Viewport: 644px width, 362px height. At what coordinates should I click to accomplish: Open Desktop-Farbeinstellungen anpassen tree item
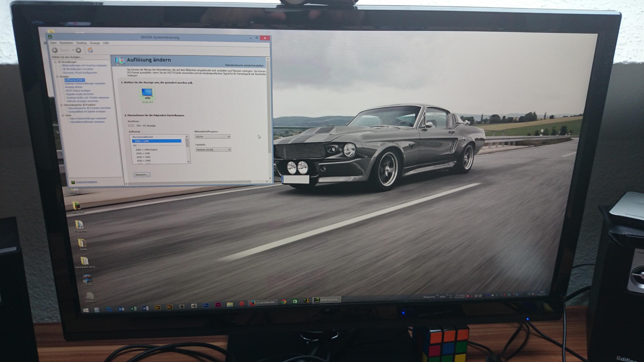pyautogui.click(x=85, y=83)
